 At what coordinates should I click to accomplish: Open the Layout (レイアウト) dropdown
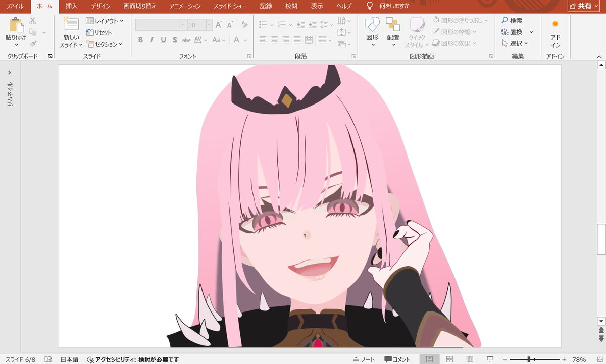coord(105,21)
